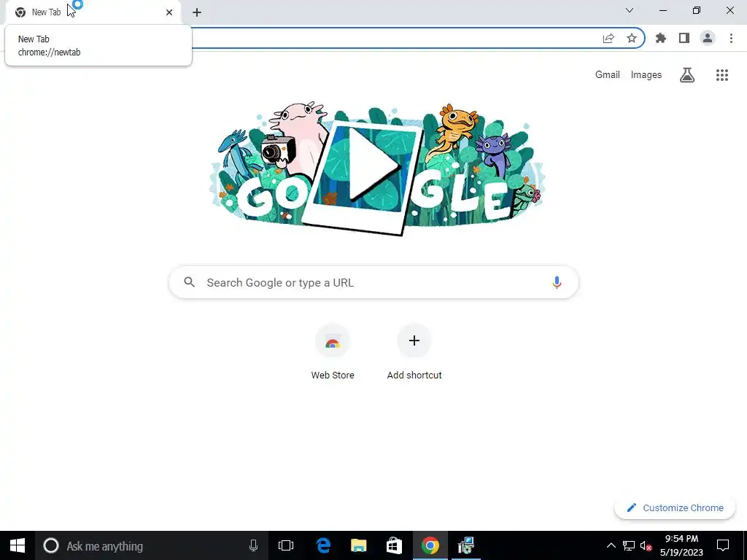Expand the tab search chevron
Screen dimensions: 747x560
coord(630,10)
